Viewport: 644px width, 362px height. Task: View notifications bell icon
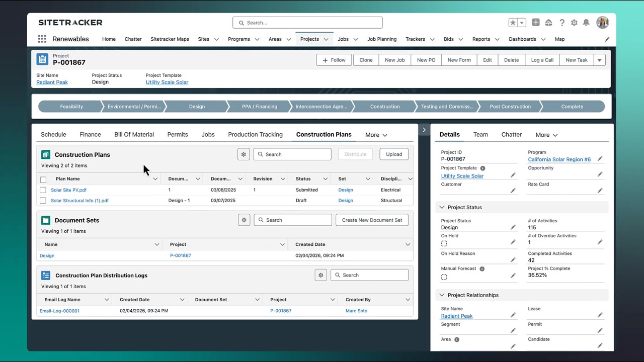[x=586, y=23]
